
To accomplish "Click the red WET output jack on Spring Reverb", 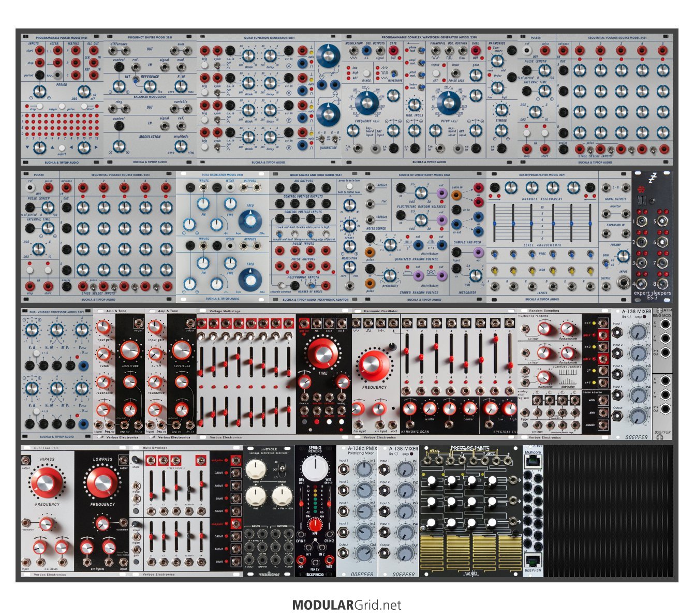I will [x=329, y=560].
